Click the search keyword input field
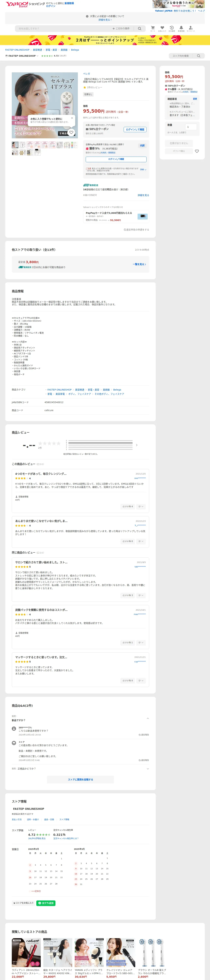This screenshot has width=210, height=980. point(63,29)
